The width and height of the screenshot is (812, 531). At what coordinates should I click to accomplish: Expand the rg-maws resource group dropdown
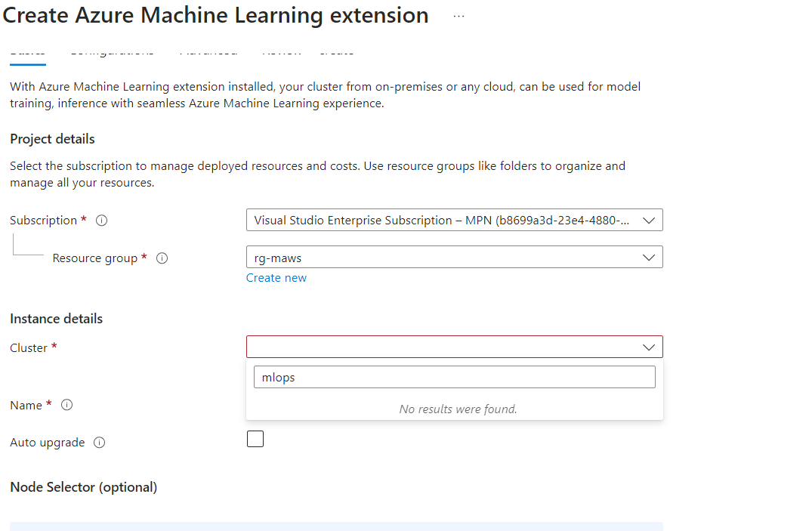tap(454, 257)
